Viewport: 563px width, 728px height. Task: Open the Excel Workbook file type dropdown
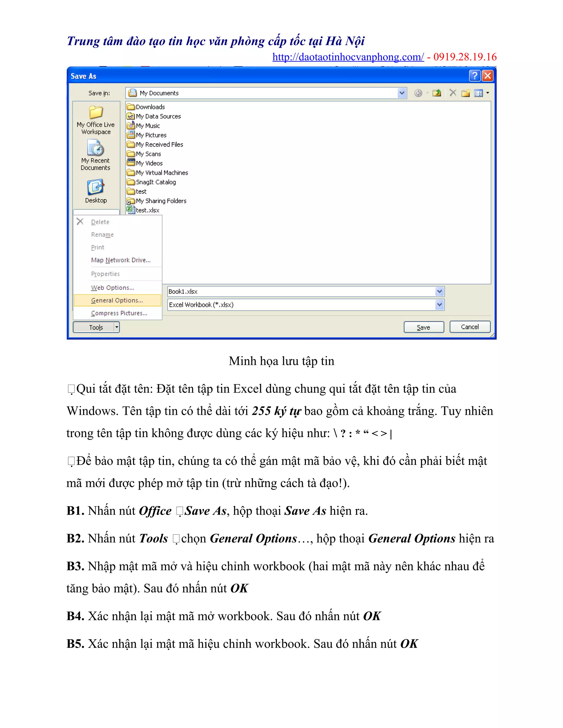tap(440, 305)
